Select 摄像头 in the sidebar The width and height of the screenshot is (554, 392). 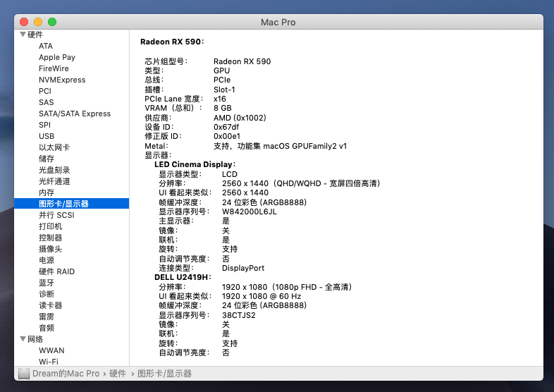click(x=50, y=249)
